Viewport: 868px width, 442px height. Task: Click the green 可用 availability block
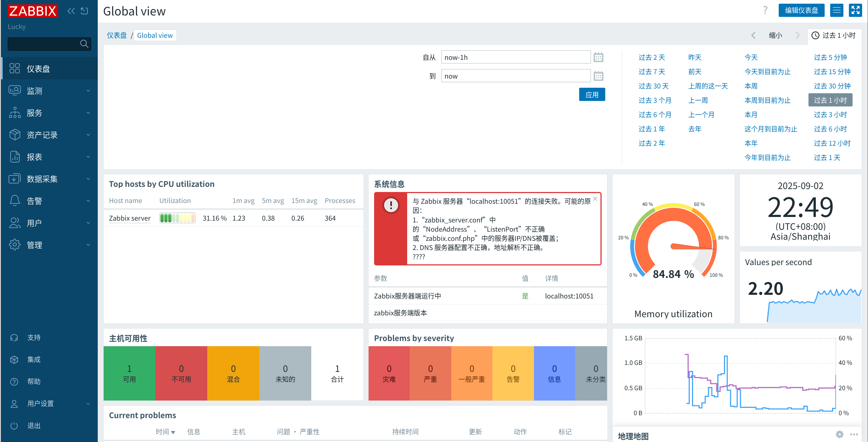(129, 373)
